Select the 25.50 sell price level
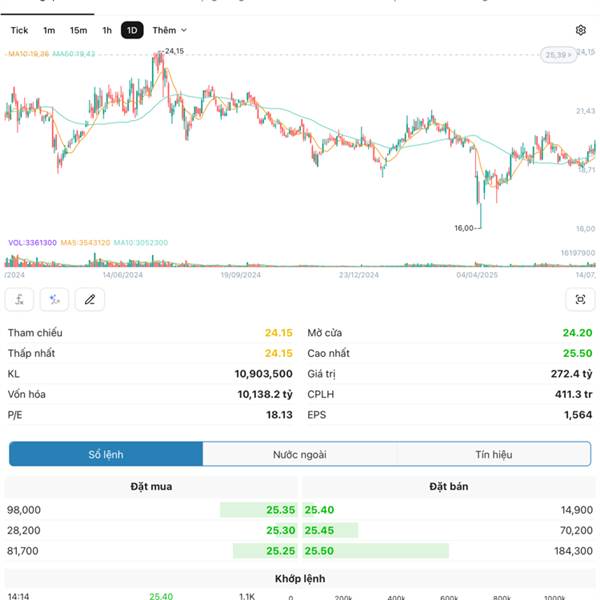 pos(319,550)
